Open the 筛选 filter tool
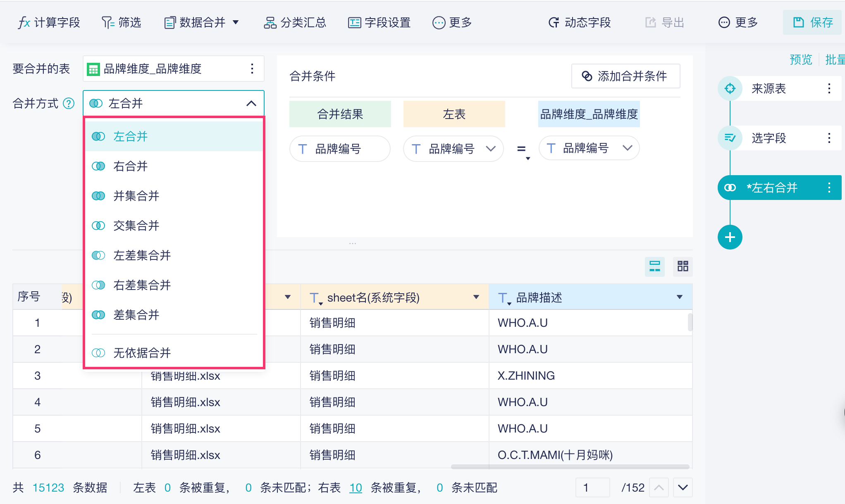 point(122,22)
